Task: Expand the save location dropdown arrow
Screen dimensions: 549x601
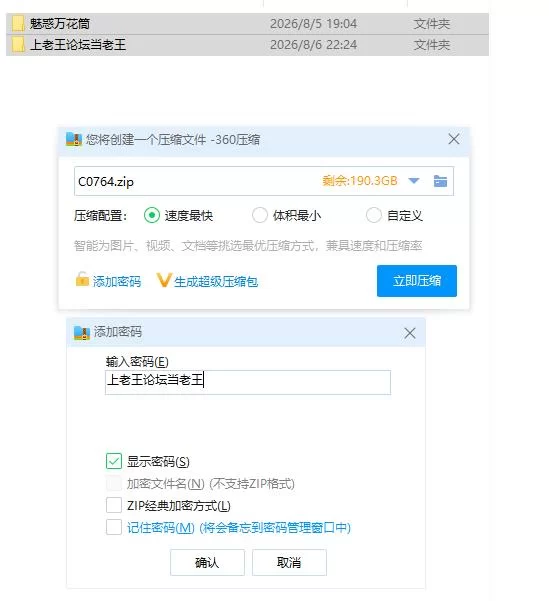Action: [x=414, y=181]
